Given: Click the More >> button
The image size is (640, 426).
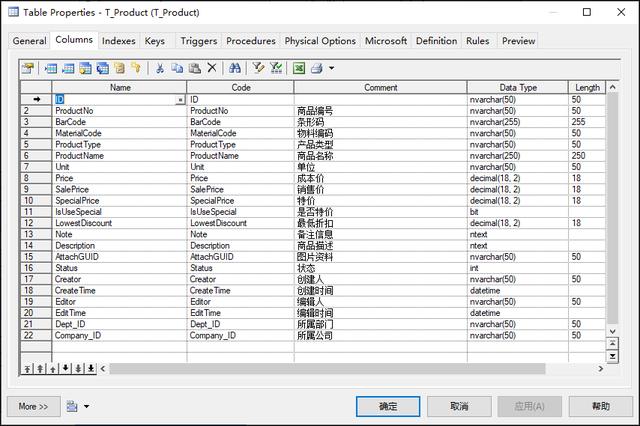Looking at the screenshot, I should coord(33,406).
